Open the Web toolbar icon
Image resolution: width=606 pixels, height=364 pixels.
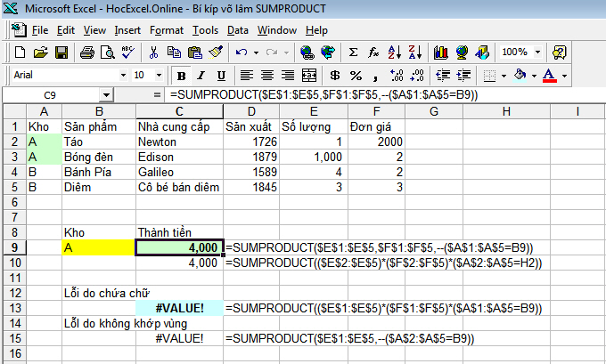click(x=328, y=53)
